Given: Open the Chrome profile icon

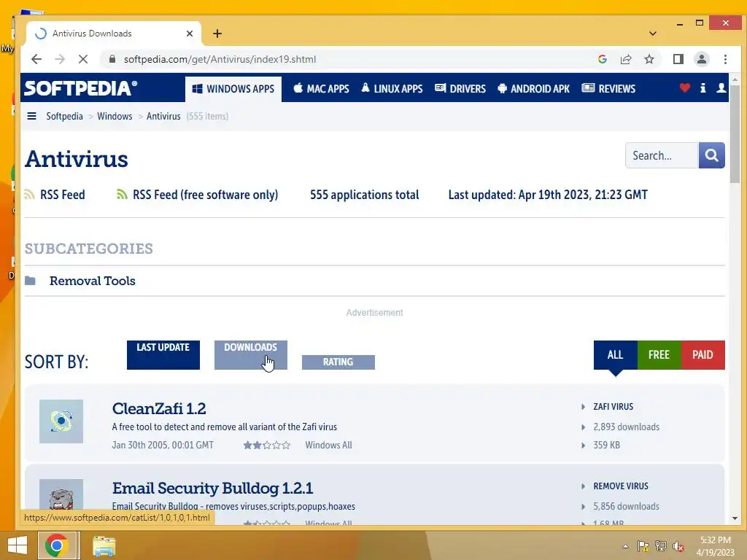Looking at the screenshot, I should point(701,59).
